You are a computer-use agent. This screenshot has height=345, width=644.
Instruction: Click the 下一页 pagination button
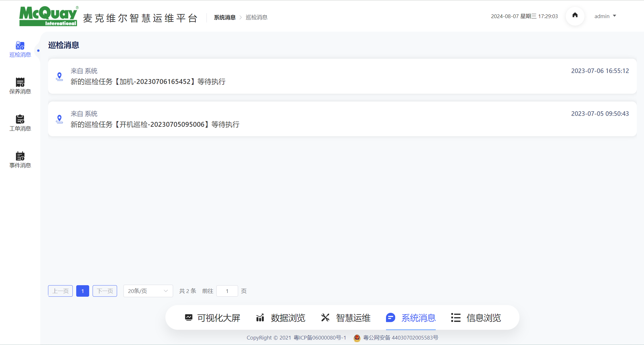click(105, 291)
